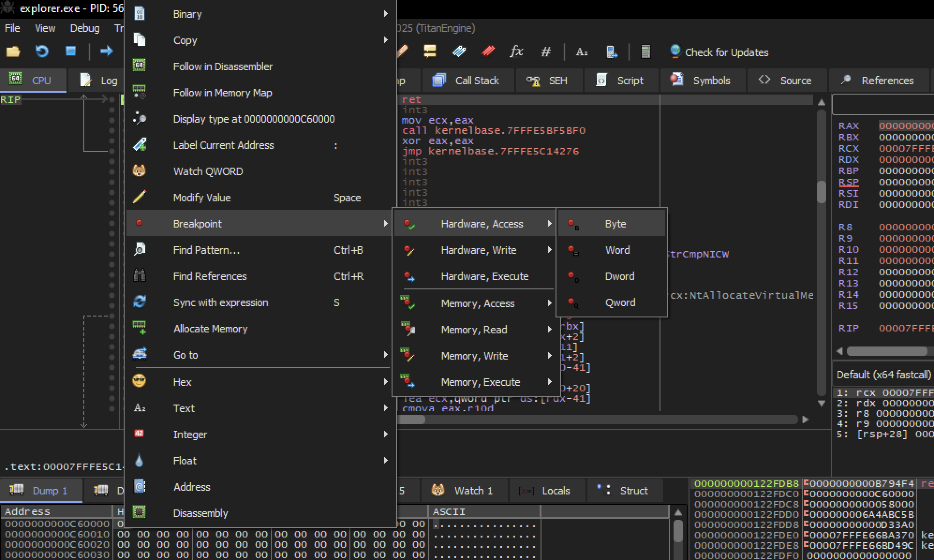Open the Debug menu
This screenshot has height=560, width=934.
point(85,28)
